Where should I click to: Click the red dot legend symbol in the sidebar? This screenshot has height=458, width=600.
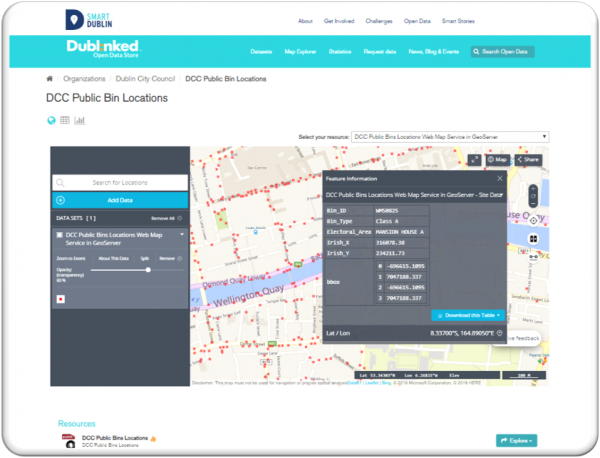[61, 299]
